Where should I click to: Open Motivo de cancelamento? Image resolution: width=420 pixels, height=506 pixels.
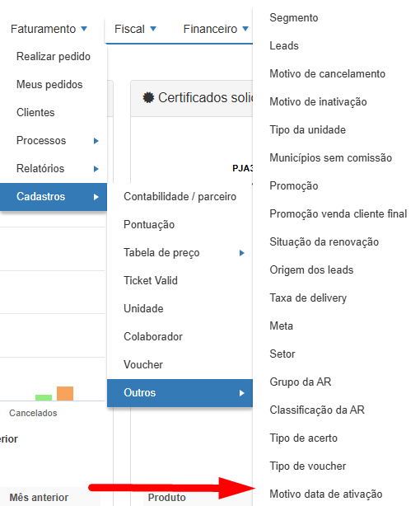(x=328, y=74)
